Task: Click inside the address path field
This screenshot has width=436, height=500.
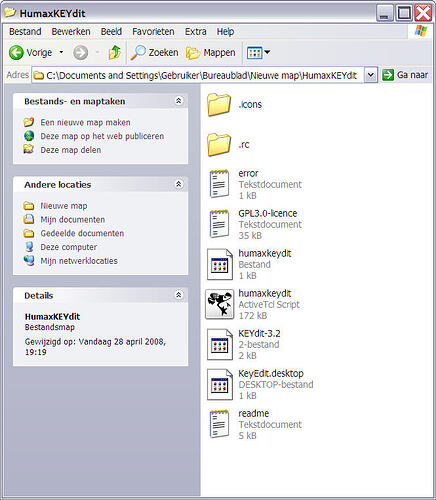Action: pyautogui.click(x=198, y=75)
